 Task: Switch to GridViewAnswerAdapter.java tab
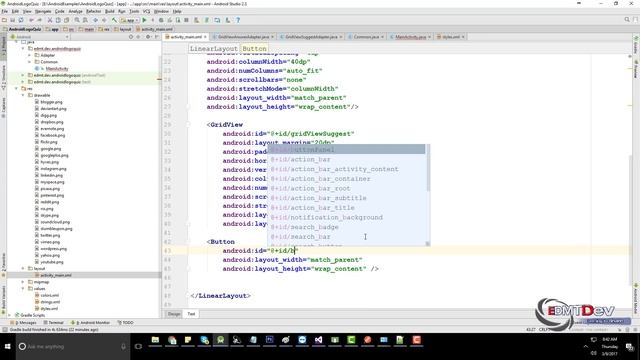point(243,37)
